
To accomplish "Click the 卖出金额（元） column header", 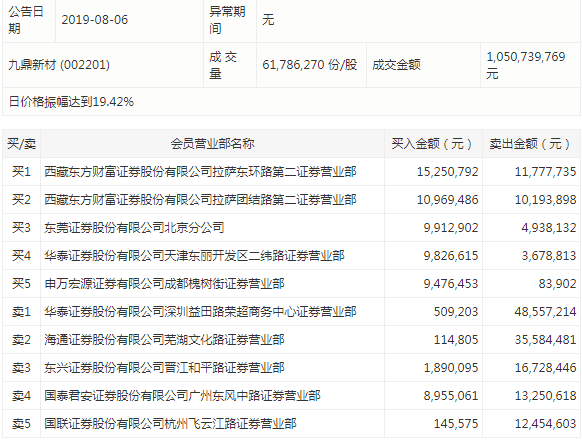I will tap(531, 144).
